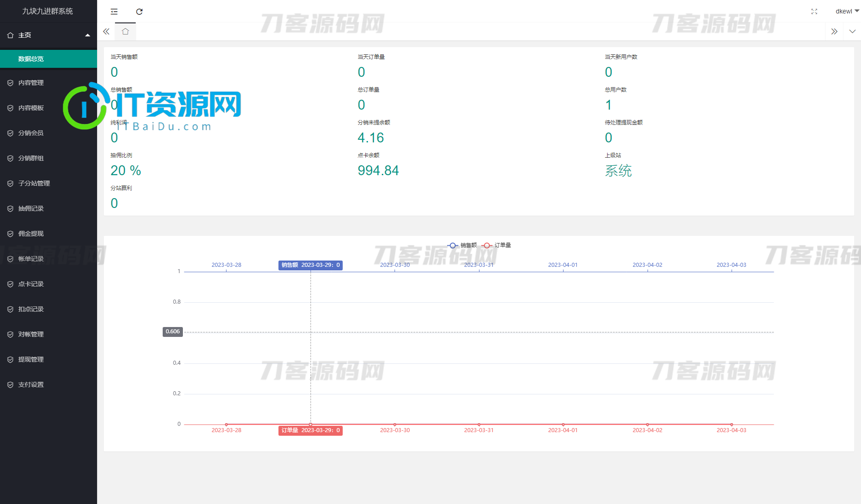Screen dimensions: 861x504
Task: Click the shield icon beside 提现管理
Action: 10,359
